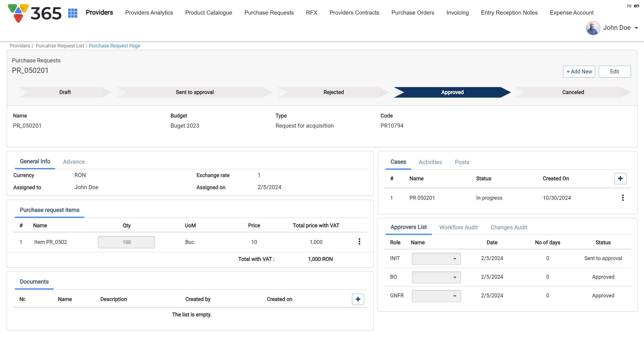Click the + Add New button
644x337 pixels.
579,71
